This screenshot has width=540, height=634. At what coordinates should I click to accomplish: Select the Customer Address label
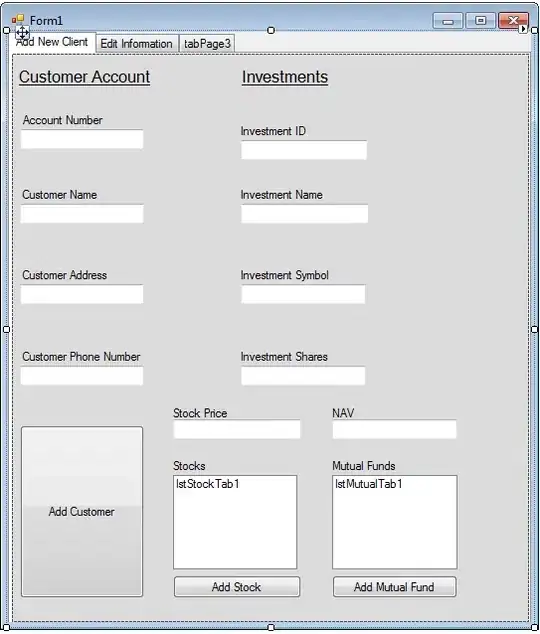point(65,275)
